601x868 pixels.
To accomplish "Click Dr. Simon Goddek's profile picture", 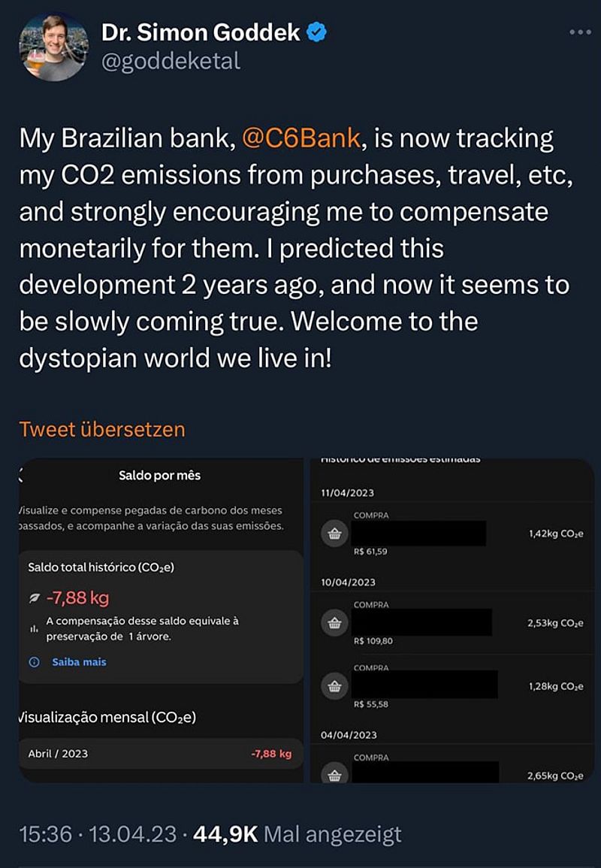I will click(x=53, y=47).
